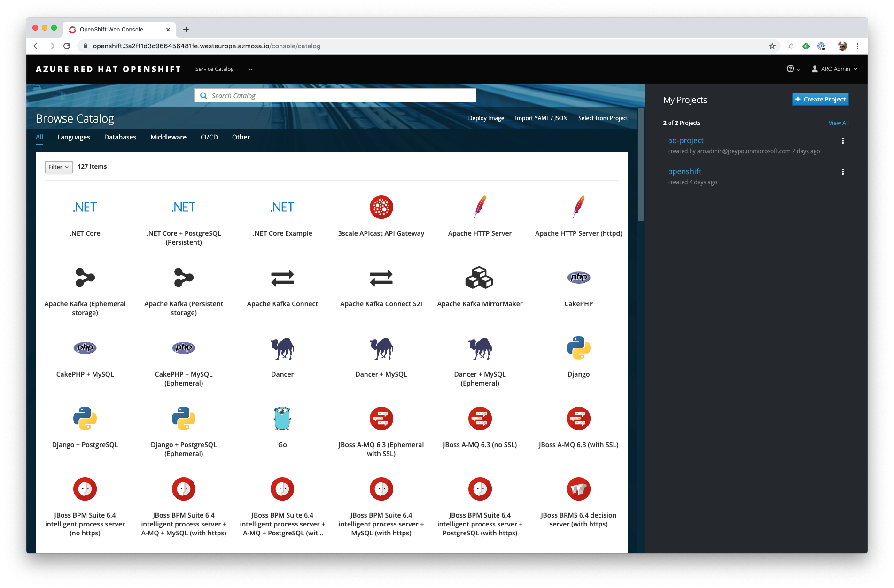894x588 pixels.
Task: Open the 3scale APIcast API Gateway icon
Action: point(381,207)
